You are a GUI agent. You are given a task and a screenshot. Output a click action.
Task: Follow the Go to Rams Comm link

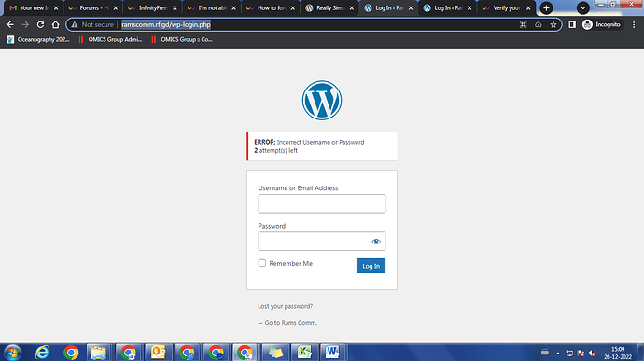tap(287, 323)
